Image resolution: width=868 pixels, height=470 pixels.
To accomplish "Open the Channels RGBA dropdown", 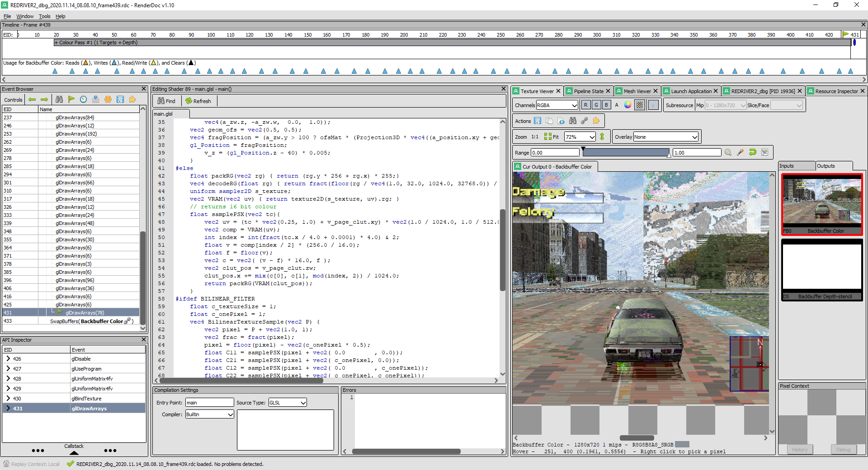I will point(557,105).
